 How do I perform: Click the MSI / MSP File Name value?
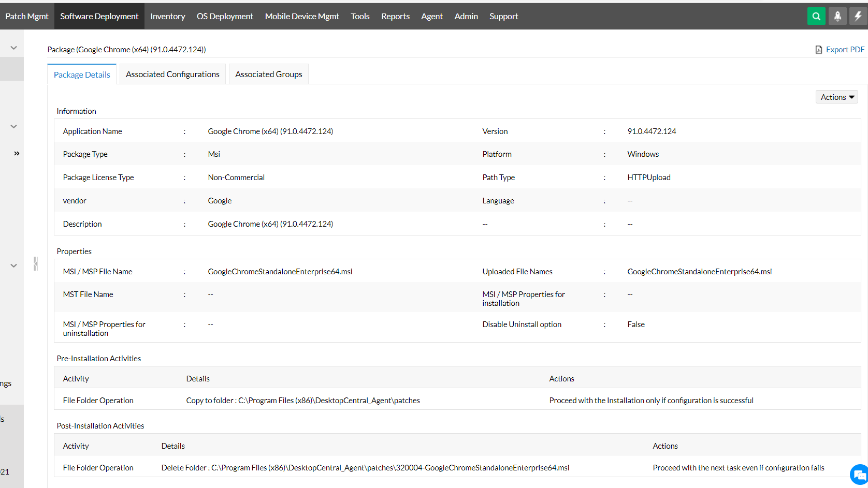(x=280, y=272)
